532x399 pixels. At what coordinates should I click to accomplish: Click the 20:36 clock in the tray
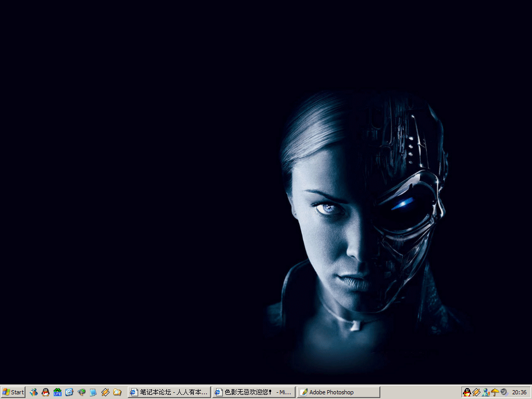[519, 392]
